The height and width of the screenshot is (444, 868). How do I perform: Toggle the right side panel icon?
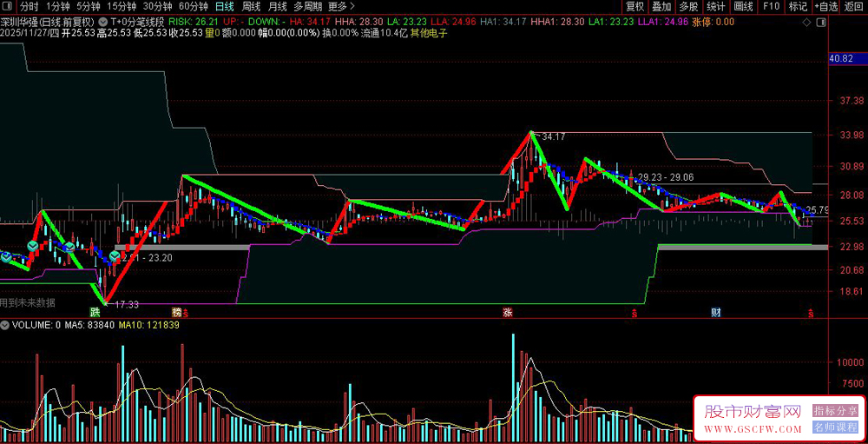820,23
